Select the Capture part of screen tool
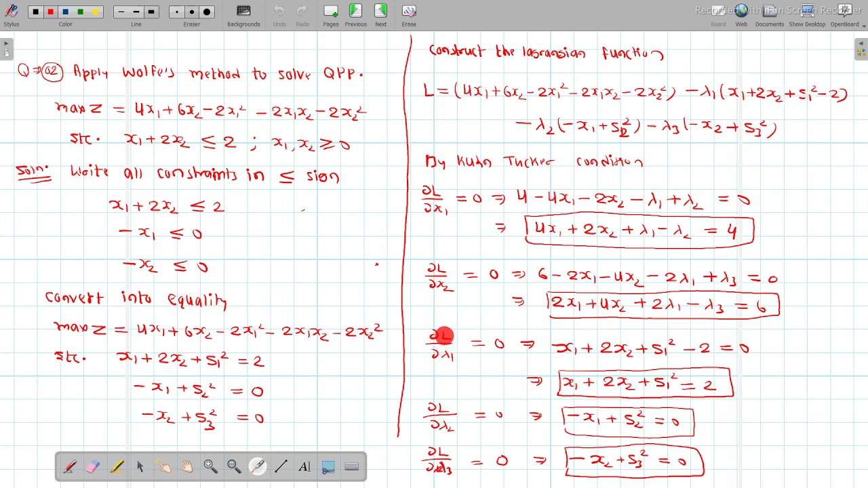 [x=328, y=467]
